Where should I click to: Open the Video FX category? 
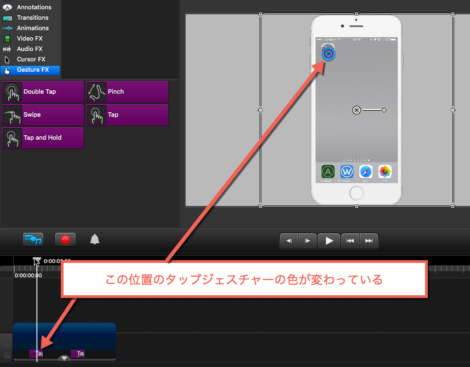point(30,38)
